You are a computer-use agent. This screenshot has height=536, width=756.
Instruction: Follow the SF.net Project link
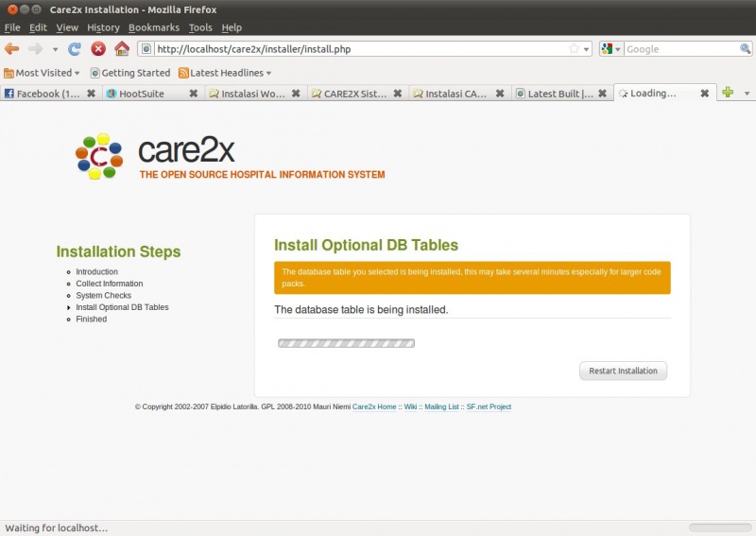[489, 406]
